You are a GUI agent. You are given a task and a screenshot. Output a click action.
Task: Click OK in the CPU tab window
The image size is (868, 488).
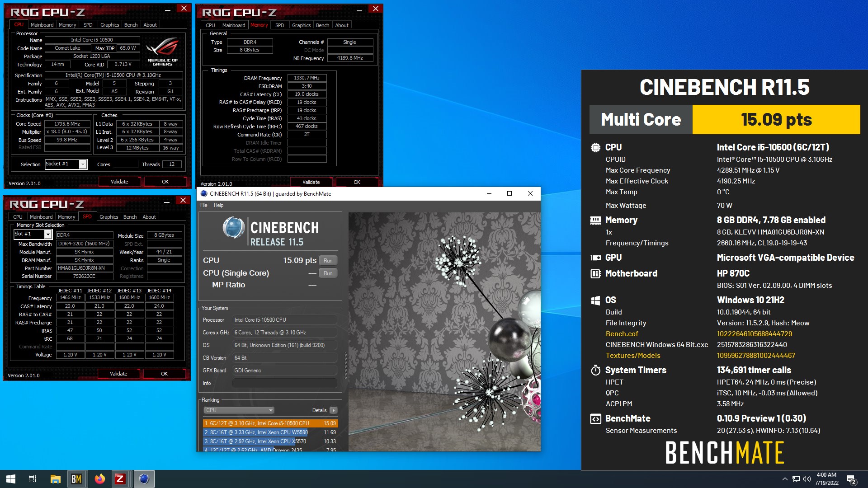pyautogui.click(x=165, y=182)
